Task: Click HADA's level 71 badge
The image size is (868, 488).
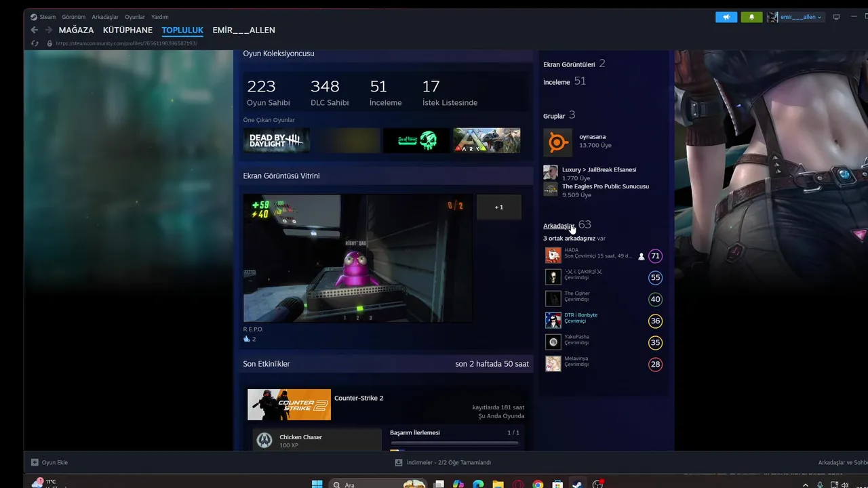Action: (x=655, y=256)
